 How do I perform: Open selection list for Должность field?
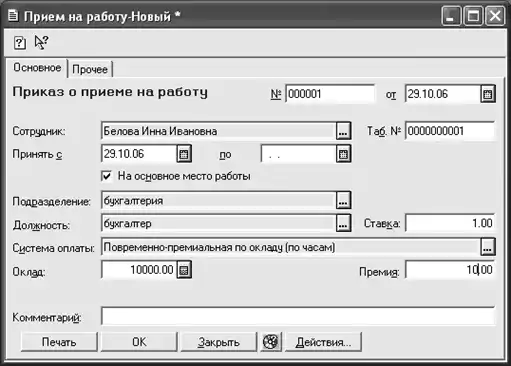(343, 223)
